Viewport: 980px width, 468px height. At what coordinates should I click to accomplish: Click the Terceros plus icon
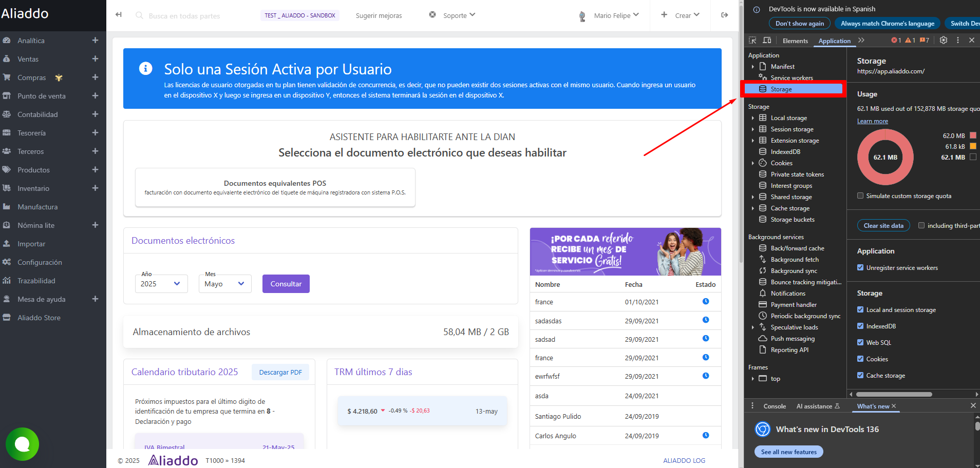95,151
